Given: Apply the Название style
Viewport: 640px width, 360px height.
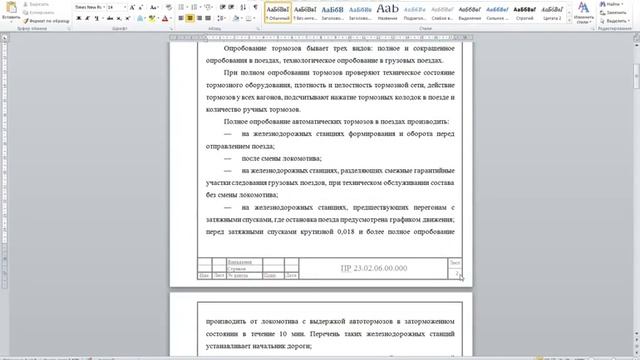Looking at the screenshot, I should point(387,13).
